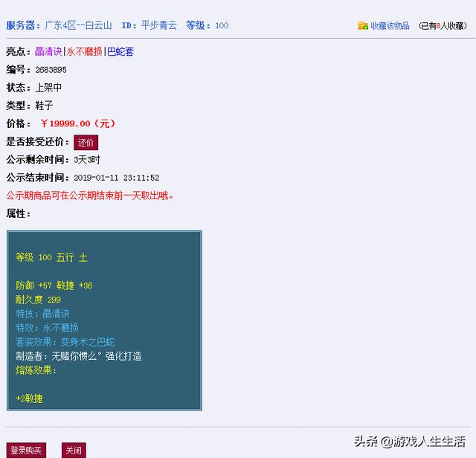Select the 巴蛇套 highlight tag
This screenshot has height=458, width=476.
120,52
